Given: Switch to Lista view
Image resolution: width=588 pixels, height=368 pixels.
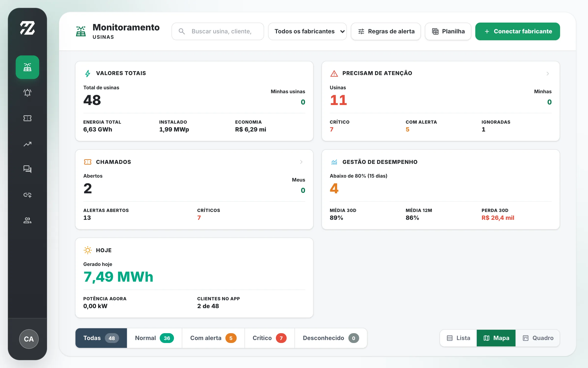Looking at the screenshot, I should [458, 338].
